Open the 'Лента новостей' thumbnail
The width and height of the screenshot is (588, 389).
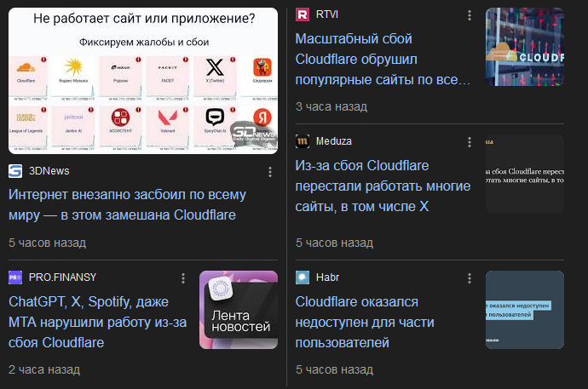239,310
